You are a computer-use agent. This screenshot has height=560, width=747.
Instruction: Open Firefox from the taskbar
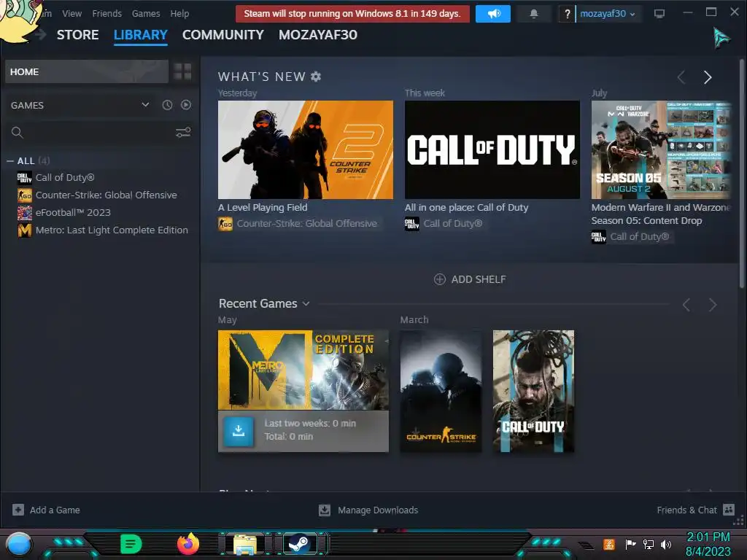188,544
